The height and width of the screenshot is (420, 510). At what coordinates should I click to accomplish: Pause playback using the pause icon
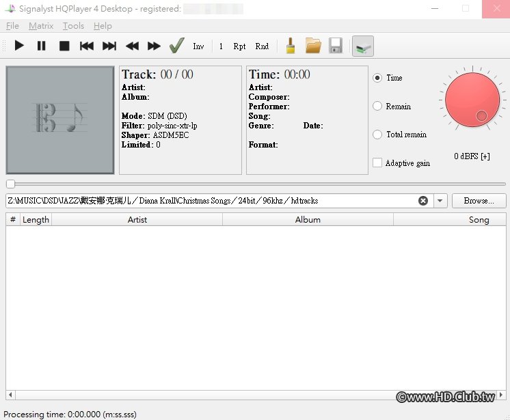[41, 46]
